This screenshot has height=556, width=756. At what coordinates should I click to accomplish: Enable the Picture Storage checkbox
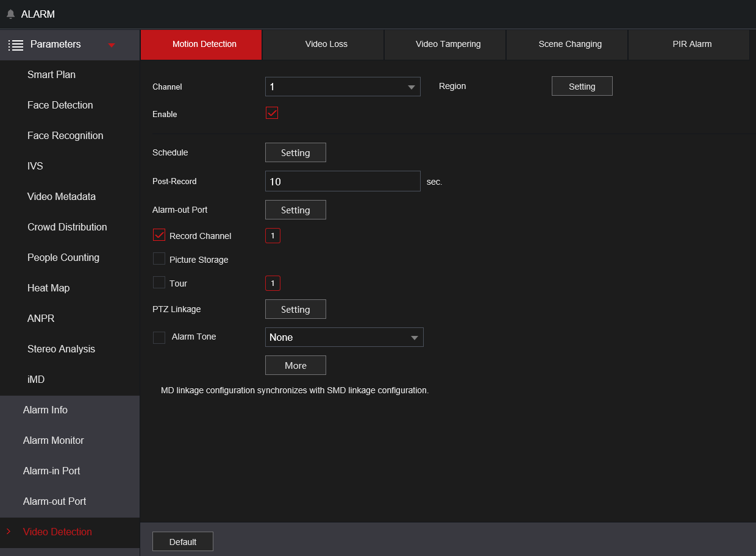point(159,259)
